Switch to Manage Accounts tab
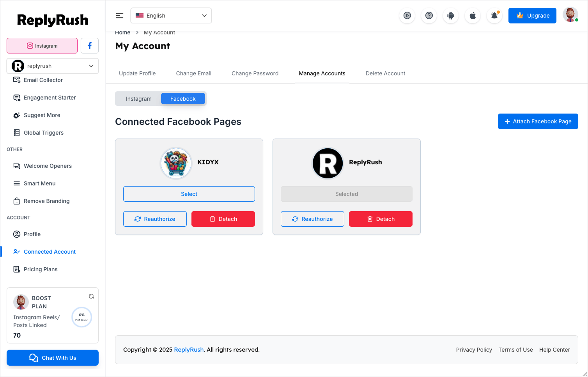Image resolution: width=588 pixels, height=377 pixels. (322, 73)
